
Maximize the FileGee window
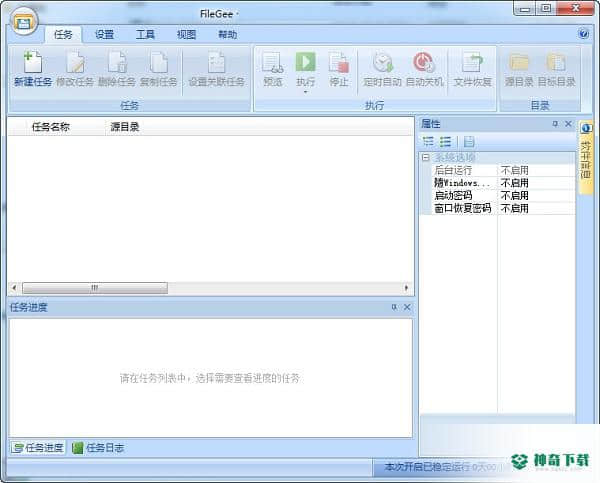(x=546, y=8)
